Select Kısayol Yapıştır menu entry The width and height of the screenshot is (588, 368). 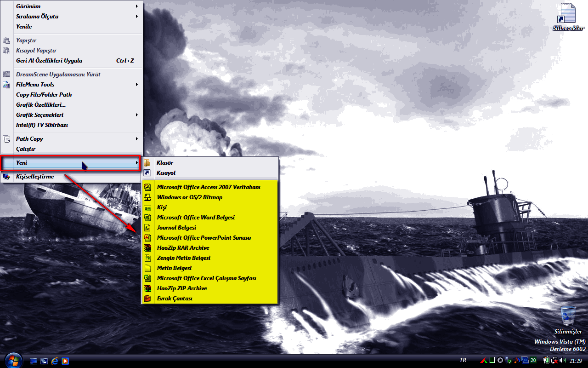[72, 51]
